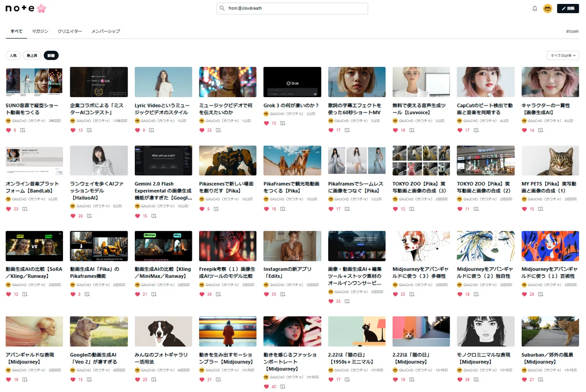Like the Veo 2 が凄すぎる article

pyautogui.click(x=73, y=380)
